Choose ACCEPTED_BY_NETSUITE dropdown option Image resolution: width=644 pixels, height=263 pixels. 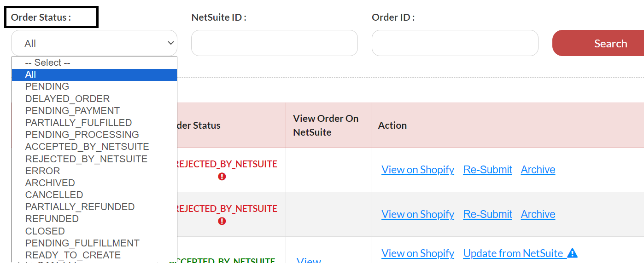tap(87, 147)
